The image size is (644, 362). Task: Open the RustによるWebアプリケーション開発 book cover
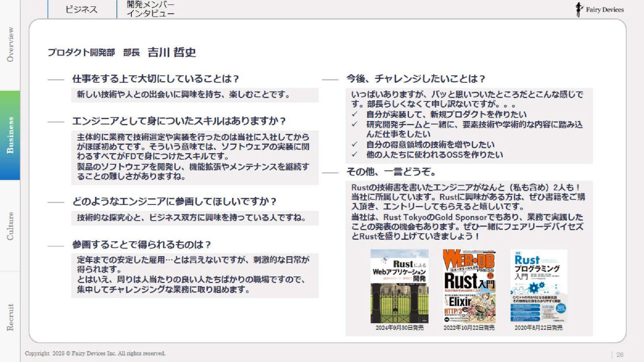[x=399, y=286]
